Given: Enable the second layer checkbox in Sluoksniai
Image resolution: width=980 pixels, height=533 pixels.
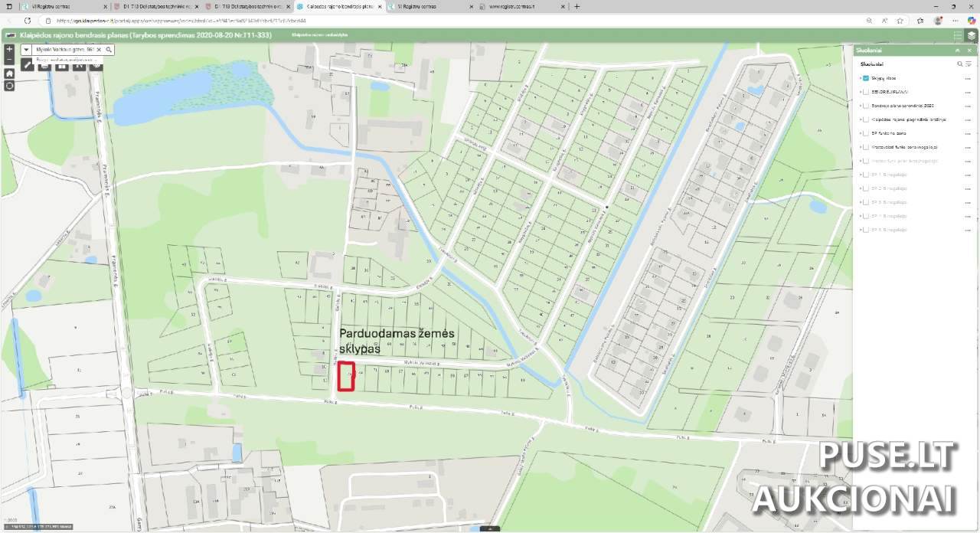Looking at the screenshot, I should coord(866,92).
